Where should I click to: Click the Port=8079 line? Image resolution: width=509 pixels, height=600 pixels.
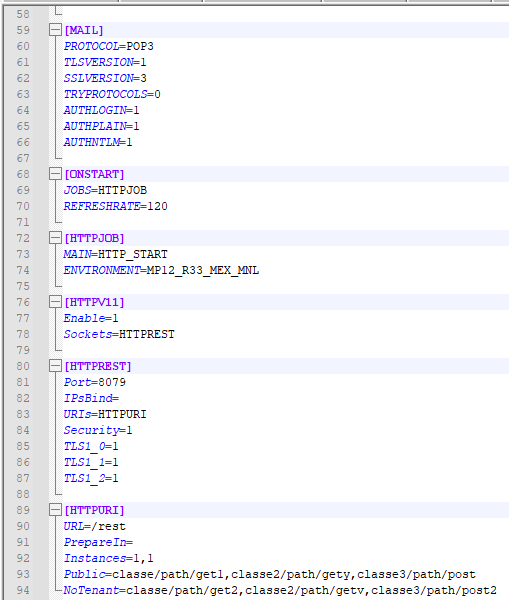(x=95, y=382)
